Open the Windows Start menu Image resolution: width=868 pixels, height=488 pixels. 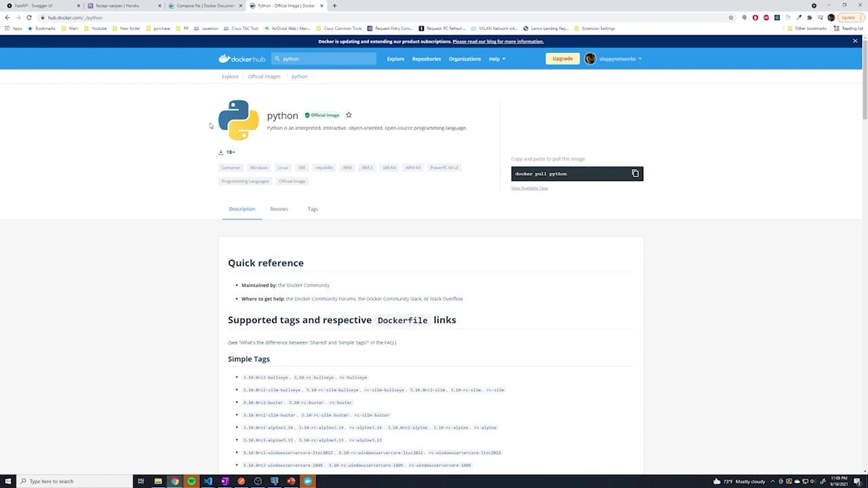click(7, 481)
